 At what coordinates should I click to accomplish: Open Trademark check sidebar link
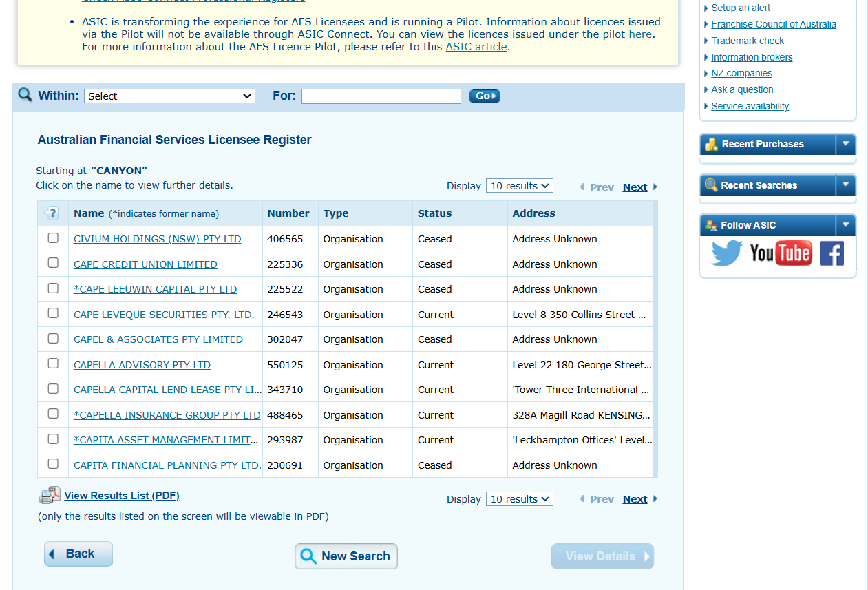click(x=748, y=41)
